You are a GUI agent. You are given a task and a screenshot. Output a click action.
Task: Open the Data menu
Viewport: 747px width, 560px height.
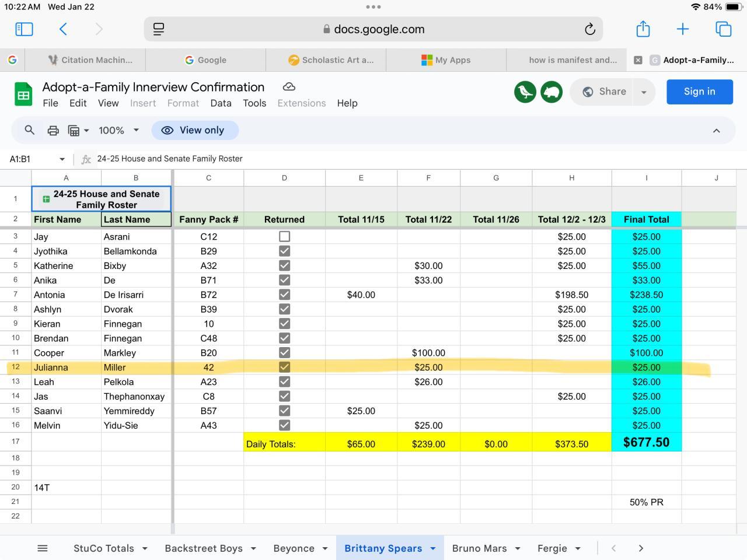pyautogui.click(x=221, y=103)
